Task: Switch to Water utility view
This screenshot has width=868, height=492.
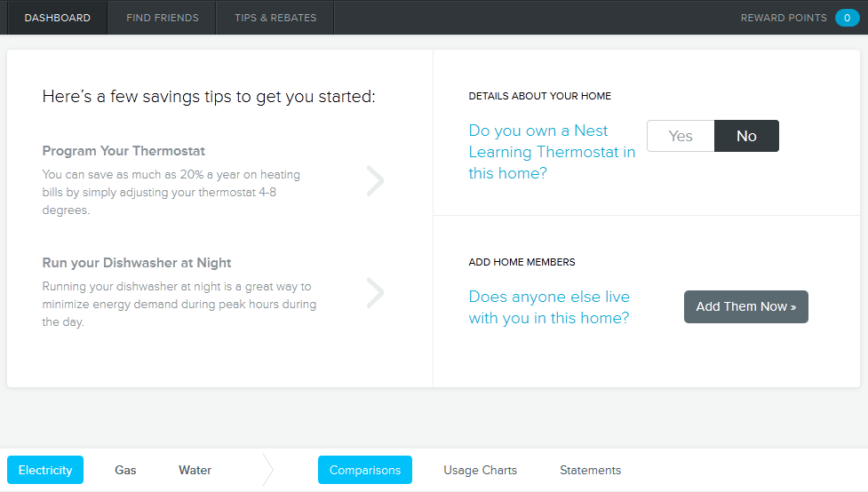Action: click(x=195, y=470)
